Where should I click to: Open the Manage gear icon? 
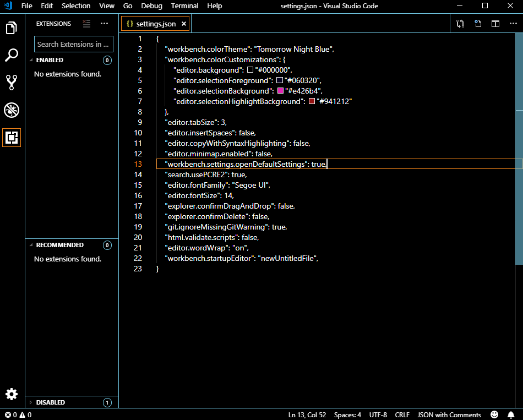click(x=12, y=394)
